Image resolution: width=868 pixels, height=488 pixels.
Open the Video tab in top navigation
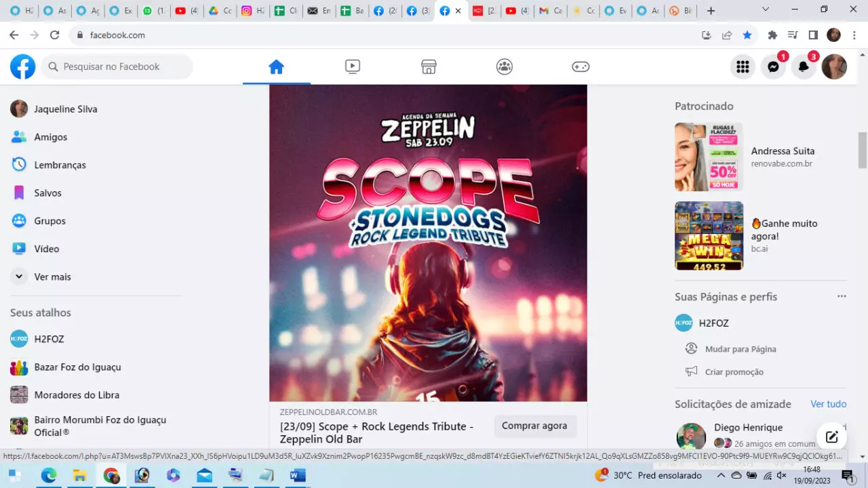(x=352, y=66)
